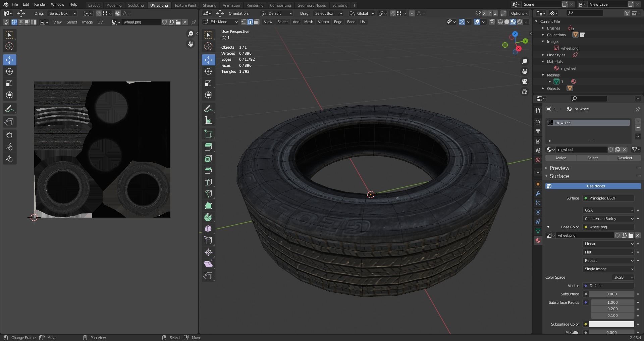Select the Pinch tool in UV editor

tap(9, 159)
